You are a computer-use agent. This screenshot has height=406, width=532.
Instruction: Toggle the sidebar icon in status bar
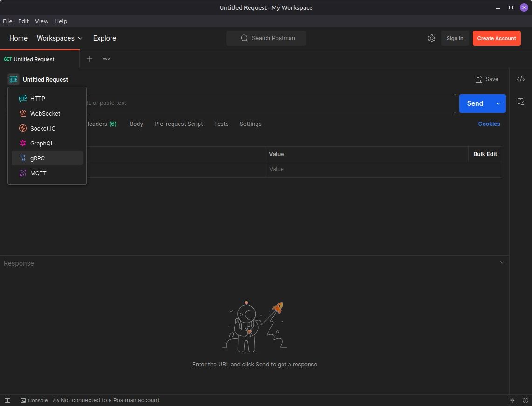click(7, 400)
